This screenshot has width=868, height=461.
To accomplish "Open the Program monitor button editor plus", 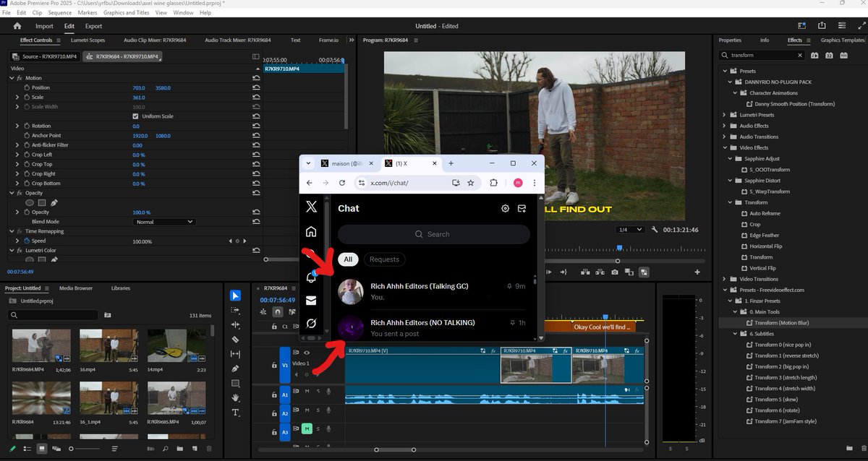I will point(697,272).
